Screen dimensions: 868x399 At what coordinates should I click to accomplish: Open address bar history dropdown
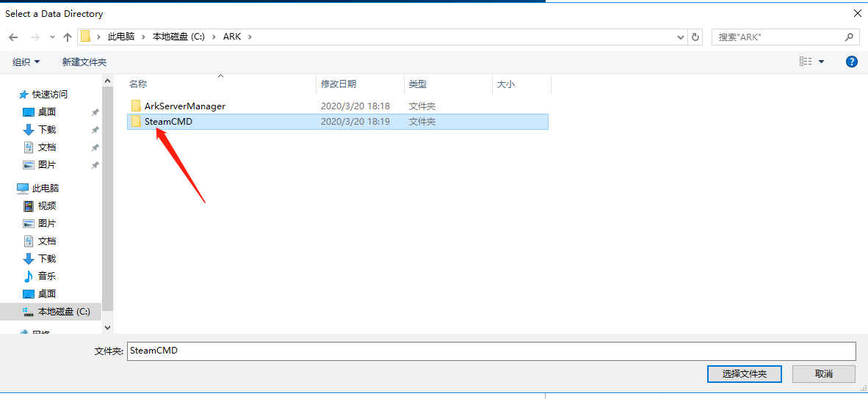(x=681, y=37)
